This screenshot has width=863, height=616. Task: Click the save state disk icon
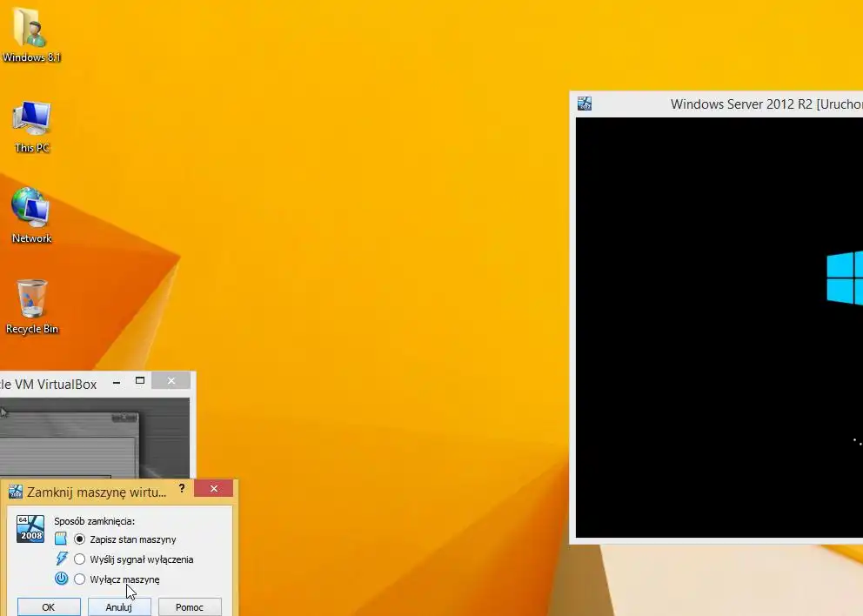(61, 539)
